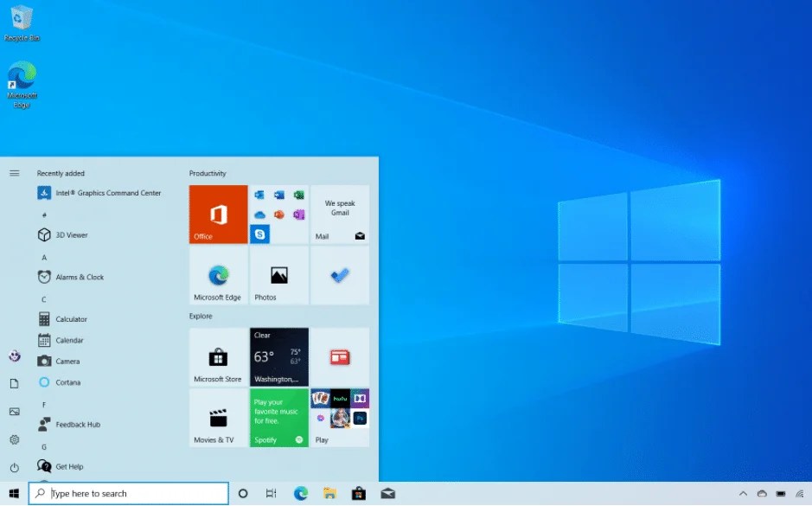Open the Weather tile showing Washington
The height and width of the screenshot is (506, 812).
[x=279, y=357]
